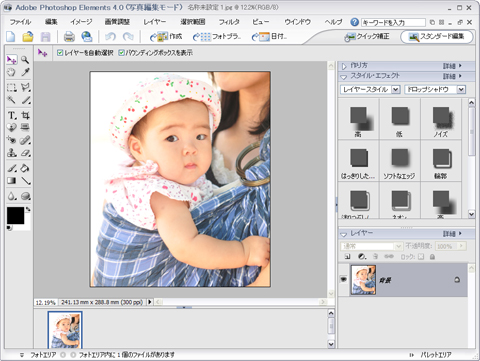Select photo thumbnail in the photo bin
This screenshot has width=480, height=361.
[x=65, y=330]
